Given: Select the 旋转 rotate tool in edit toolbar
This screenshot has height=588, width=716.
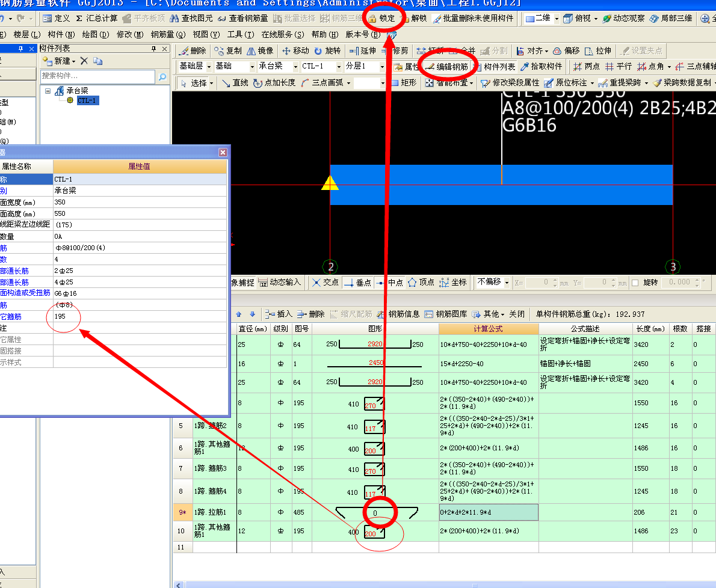Looking at the screenshot, I should (x=327, y=51).
